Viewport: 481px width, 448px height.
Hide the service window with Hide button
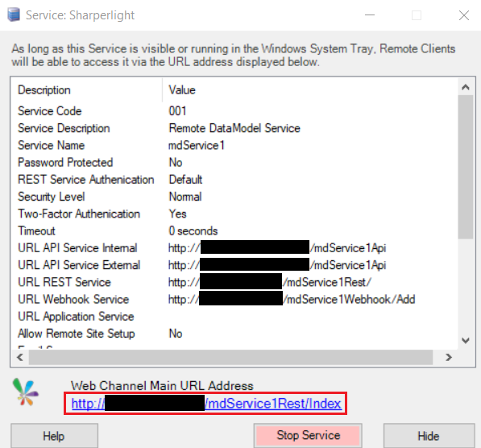tap(429, 436)
